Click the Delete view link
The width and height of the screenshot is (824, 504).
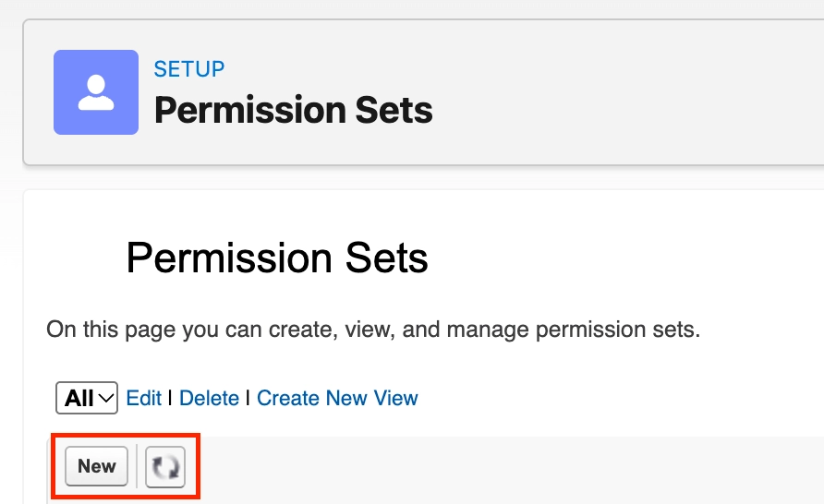209,398
